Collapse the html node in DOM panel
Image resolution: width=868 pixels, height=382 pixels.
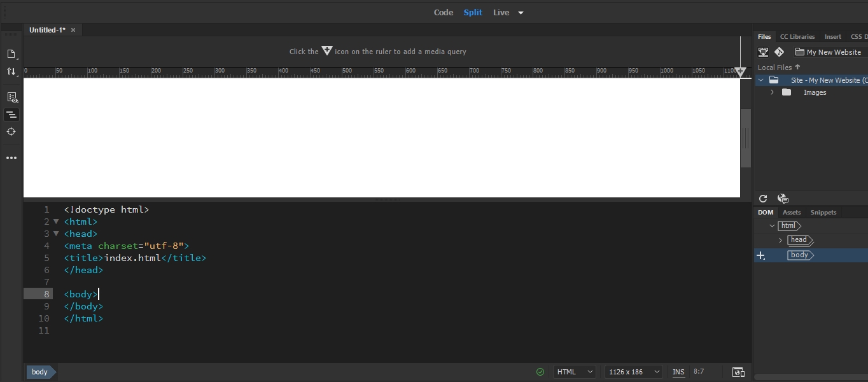[772, 225]
